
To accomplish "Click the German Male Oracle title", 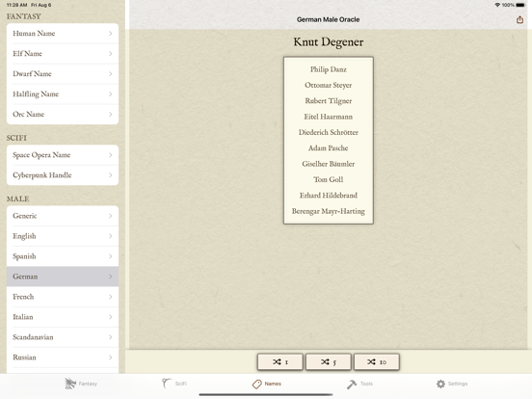I will 328,19.
